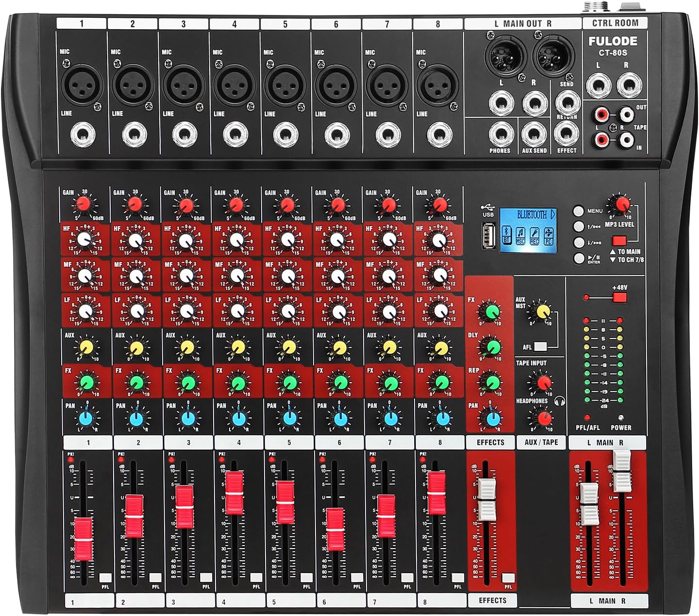Screen dimensions: 699x616
Task: Click the EFFECTS white fader cap
Action: [487, 500]
